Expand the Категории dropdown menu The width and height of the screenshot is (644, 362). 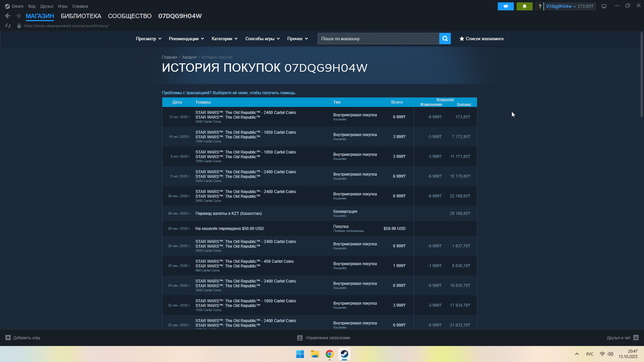click(224, 39)
